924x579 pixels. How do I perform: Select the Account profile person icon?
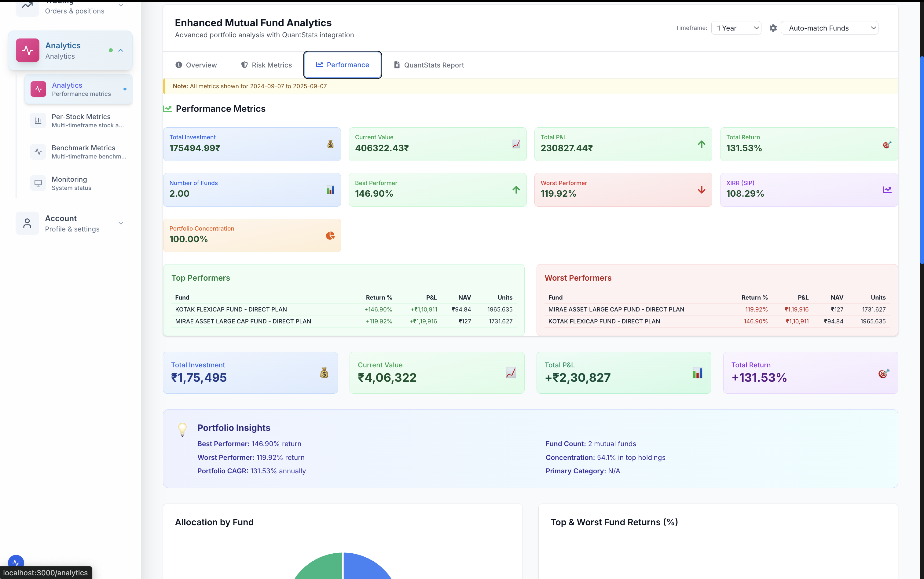(27, 223)
